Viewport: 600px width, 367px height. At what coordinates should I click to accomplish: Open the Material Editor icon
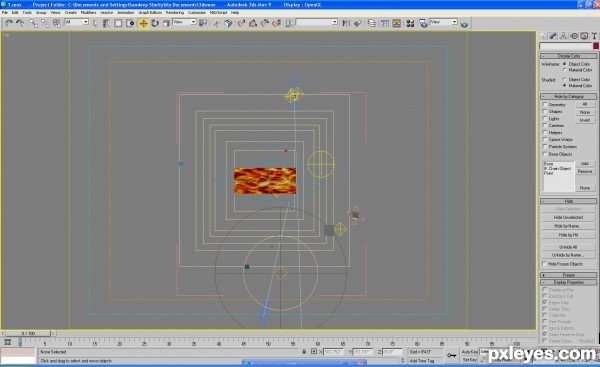click(410, 23)
